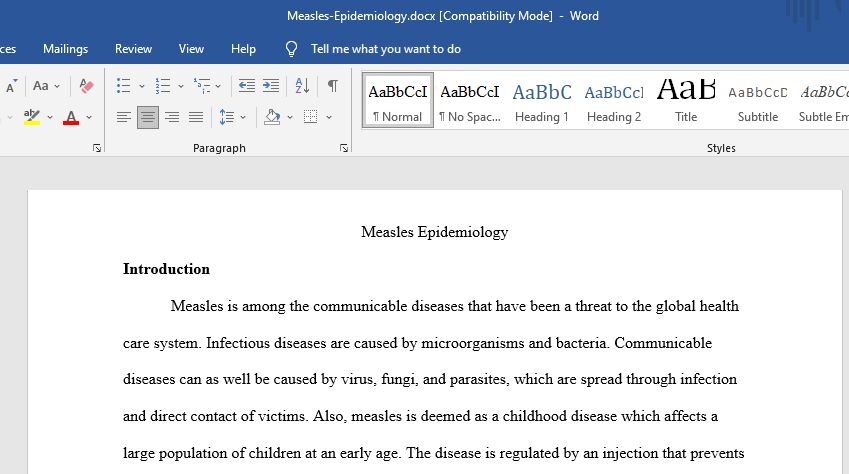Shrink the font size
The height and width of the screenshot is (474, 849).
(x=11, y=86)
